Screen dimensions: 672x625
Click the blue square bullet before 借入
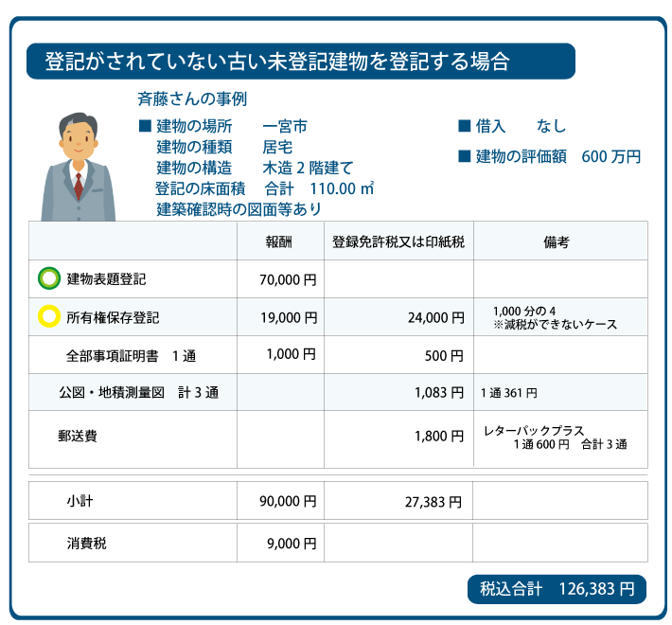coord(465,126)
